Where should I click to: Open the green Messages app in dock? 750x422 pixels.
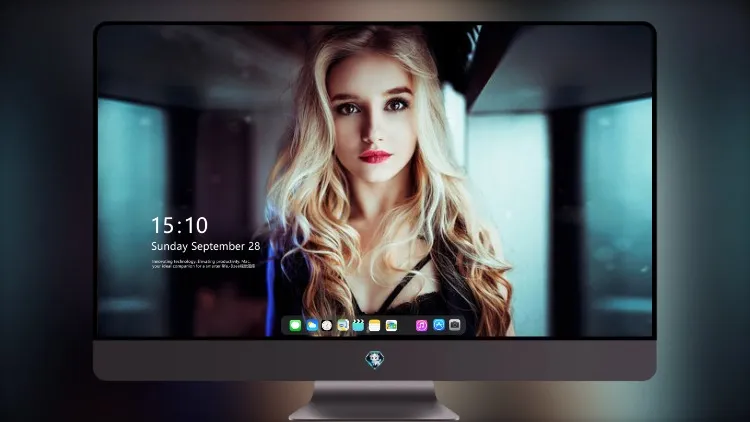(x=295, y=326)
